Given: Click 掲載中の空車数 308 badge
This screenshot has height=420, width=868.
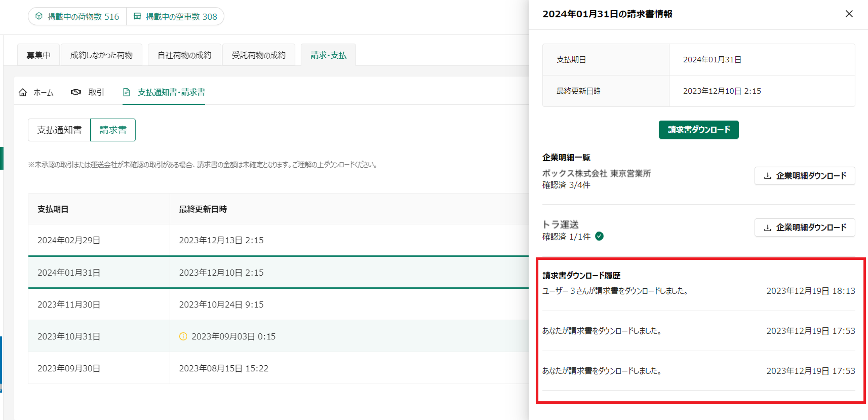Looking at the screenshot, I should [x=175, y=16].
